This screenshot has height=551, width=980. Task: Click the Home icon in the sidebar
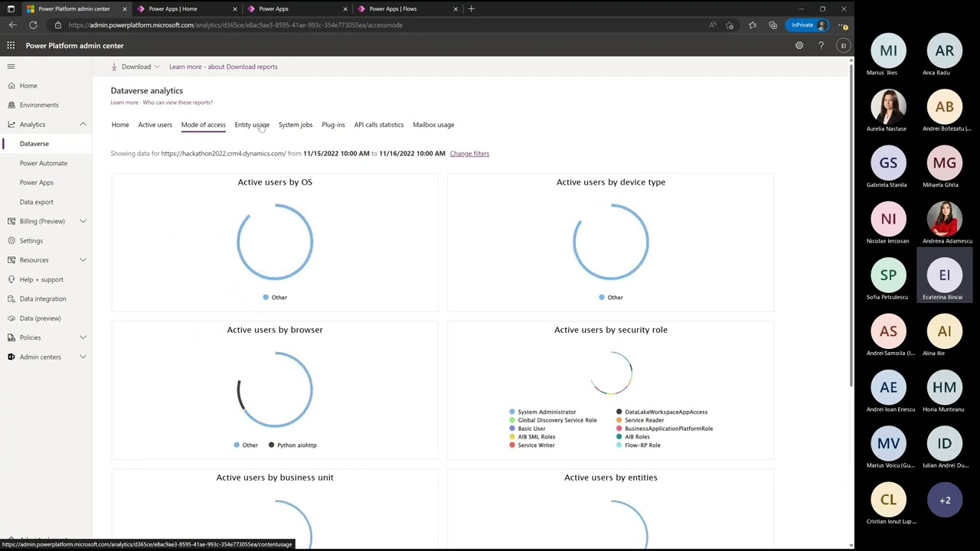click(x=11, y=86)
